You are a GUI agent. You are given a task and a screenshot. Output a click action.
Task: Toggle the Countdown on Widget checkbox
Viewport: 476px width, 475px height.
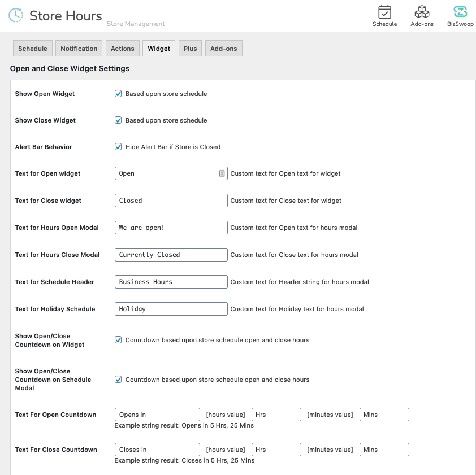coord(118,340)
